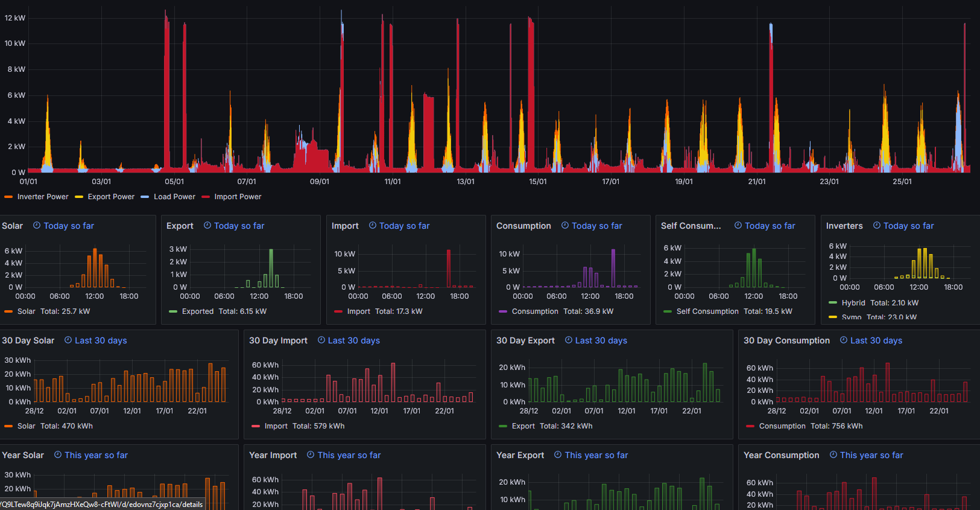Toggle Consumption legend entry showing 756 kWh
The height and width of the screenshot is (510, 980).
click(x=782, y=426)
